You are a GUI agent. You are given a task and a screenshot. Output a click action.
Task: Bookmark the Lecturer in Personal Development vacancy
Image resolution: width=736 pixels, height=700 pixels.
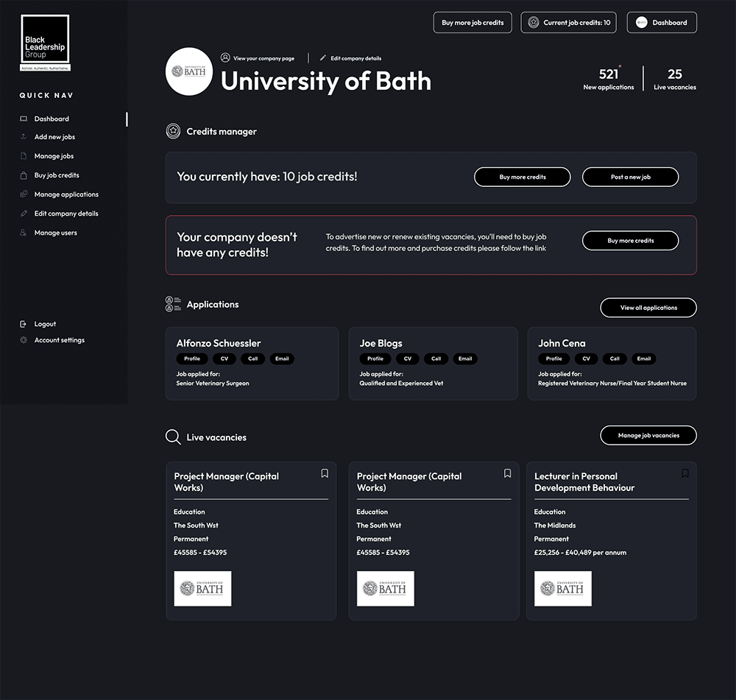685,473
